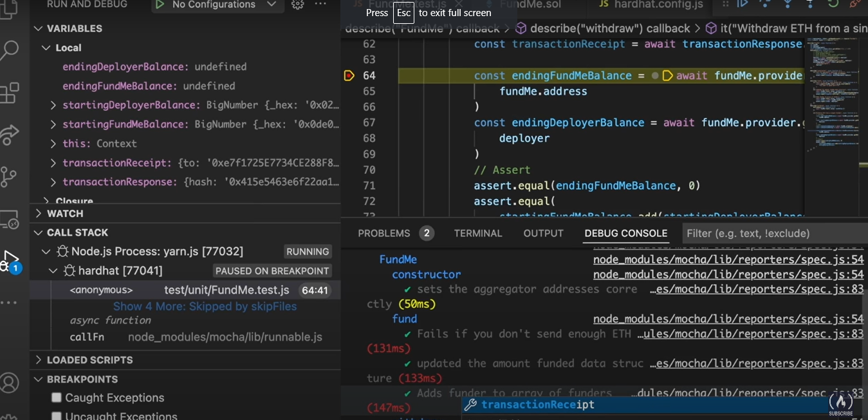Expand transactionResponse variable

(53, 182)
